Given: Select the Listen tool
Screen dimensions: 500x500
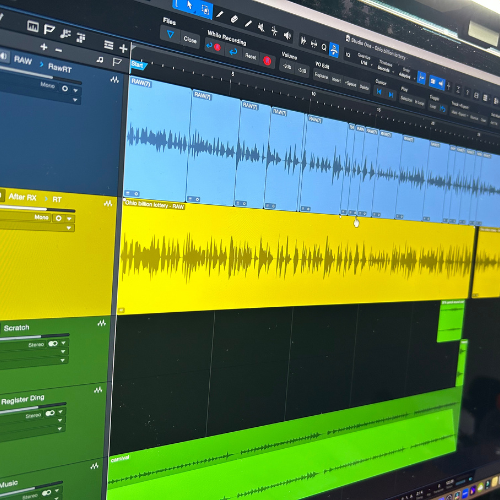Looking at the screenshot, I should (287, 35).
